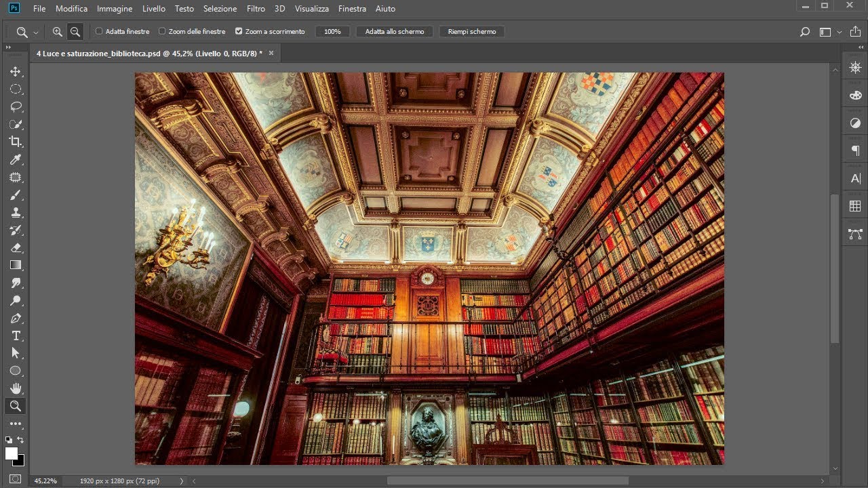Select the Patch healing tool
The width and height of the screenshot is (868, 488).
pyautogui.click(x=15, y=177)
